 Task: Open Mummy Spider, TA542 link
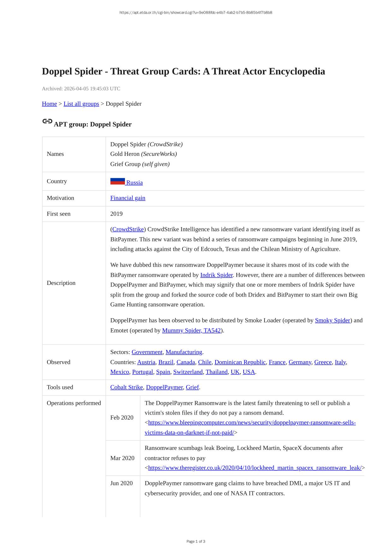(x=191, y=331)
